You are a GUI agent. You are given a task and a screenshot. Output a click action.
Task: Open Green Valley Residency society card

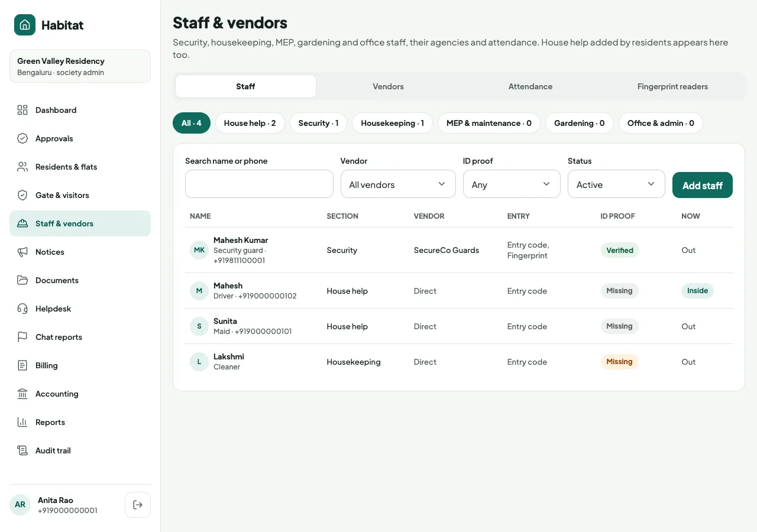80,66
